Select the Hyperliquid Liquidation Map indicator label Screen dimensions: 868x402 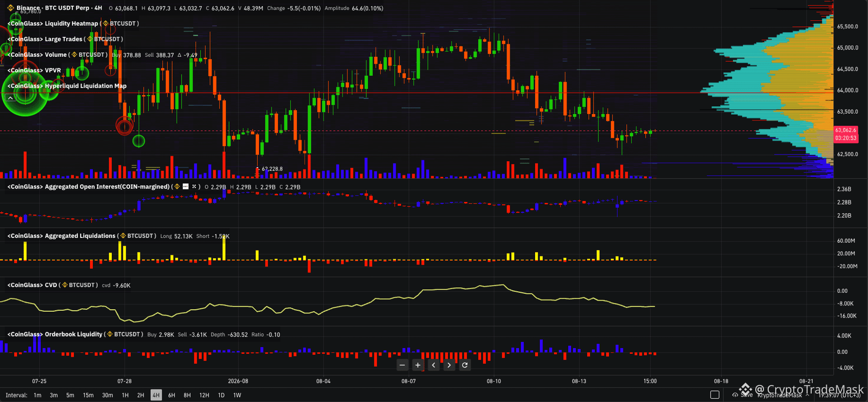(x=67, y=86)
